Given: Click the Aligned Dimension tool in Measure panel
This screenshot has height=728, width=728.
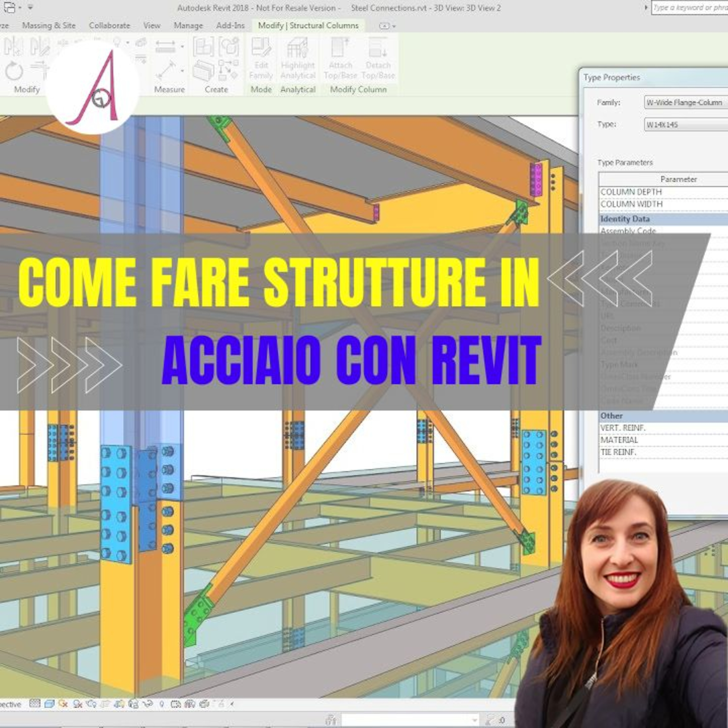Looking at the screenshot, I should click(165, 47).
